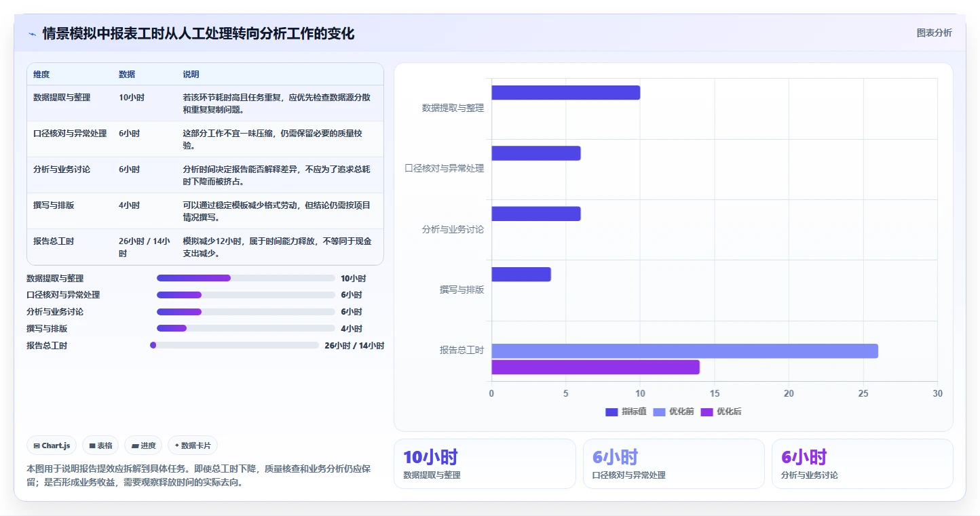Click the 10小时 value beside progress bar
Viewport: 980px width, 516px height.
[353, 278]
